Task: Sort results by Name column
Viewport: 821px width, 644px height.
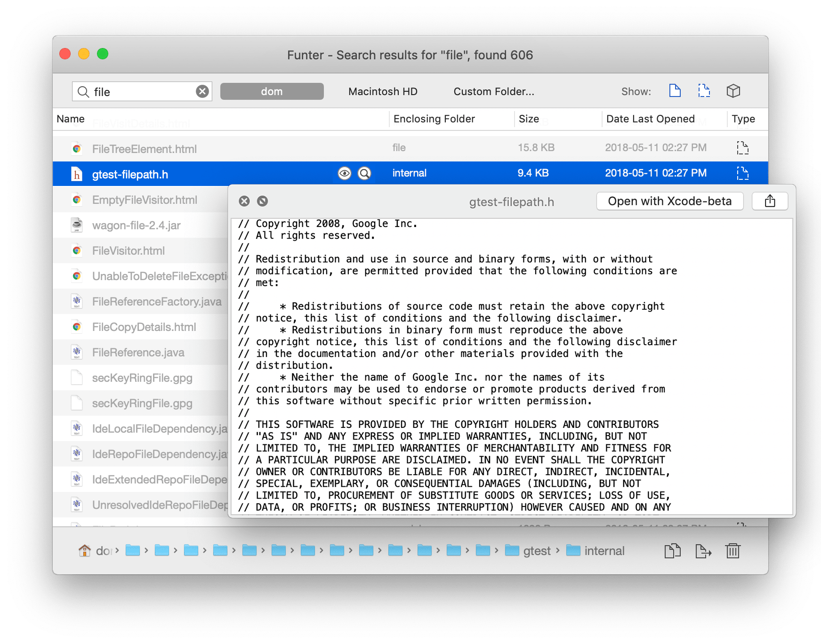Action: click(71, 119)
